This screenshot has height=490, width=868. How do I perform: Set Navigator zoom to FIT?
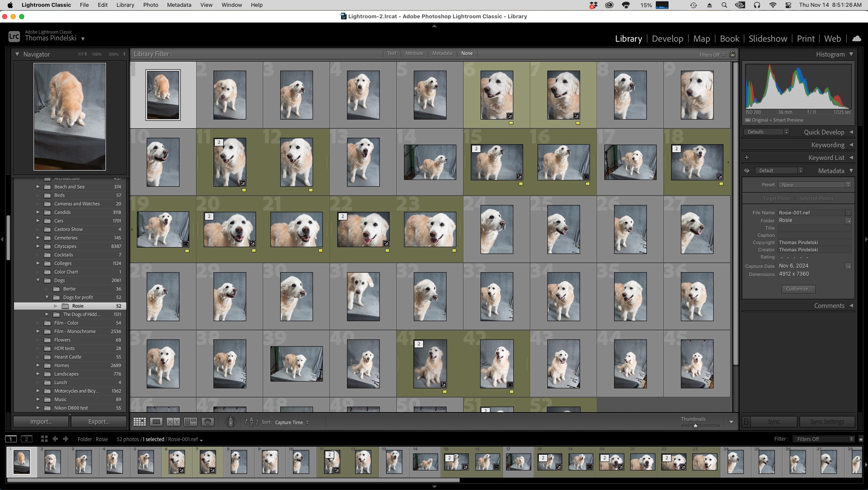pos(83,54)
